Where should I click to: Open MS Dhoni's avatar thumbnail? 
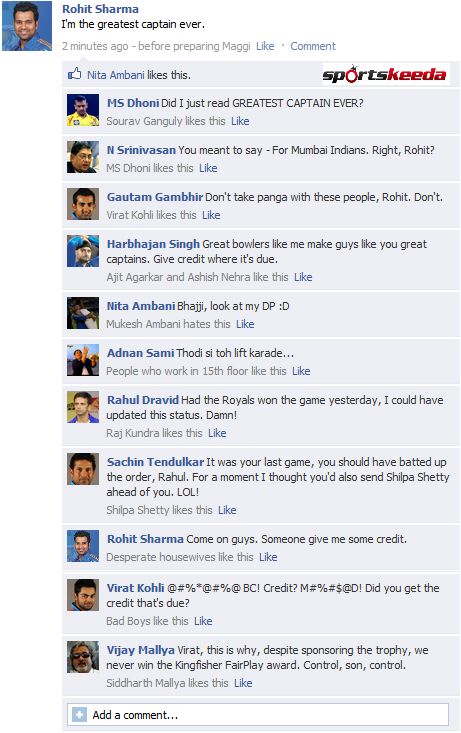[83, 110]
